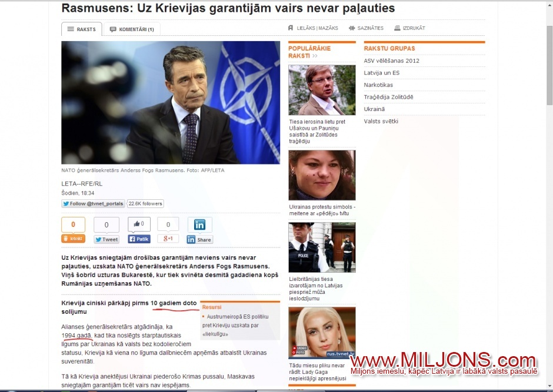
Task: Open the Ukraine protest symbol girl thumbnail
Action: (x=322, y=175)
